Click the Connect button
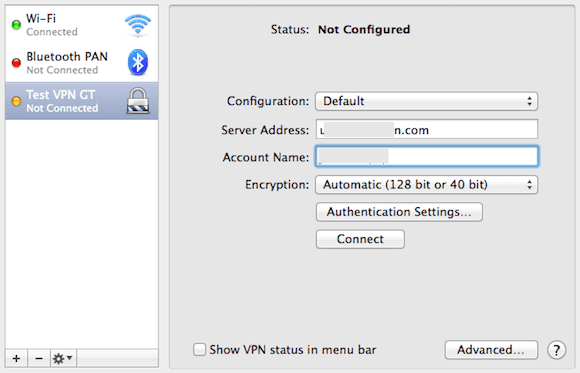Screen dimensions: 580x373 pyautogui.click(x=360, y=239)
